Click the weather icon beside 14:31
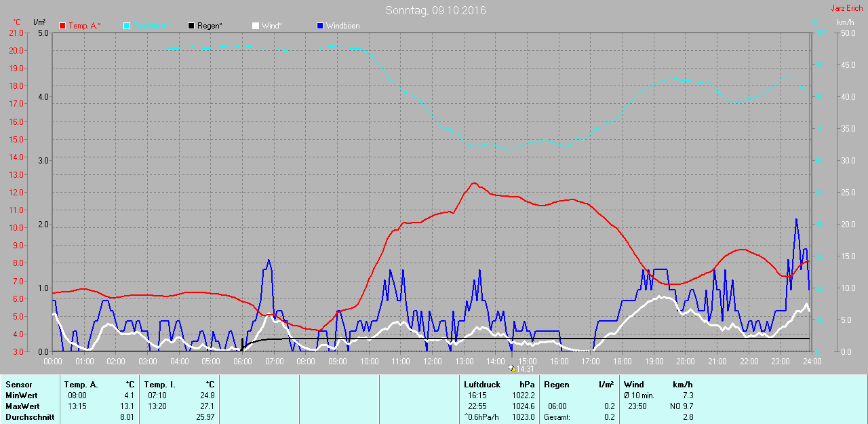Screen dimensions: 868x424 [x=512, y=368]
